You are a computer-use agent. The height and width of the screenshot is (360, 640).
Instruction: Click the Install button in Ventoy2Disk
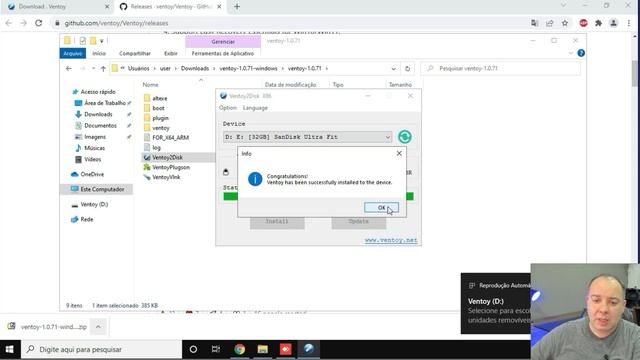click(x=277, y=221)
